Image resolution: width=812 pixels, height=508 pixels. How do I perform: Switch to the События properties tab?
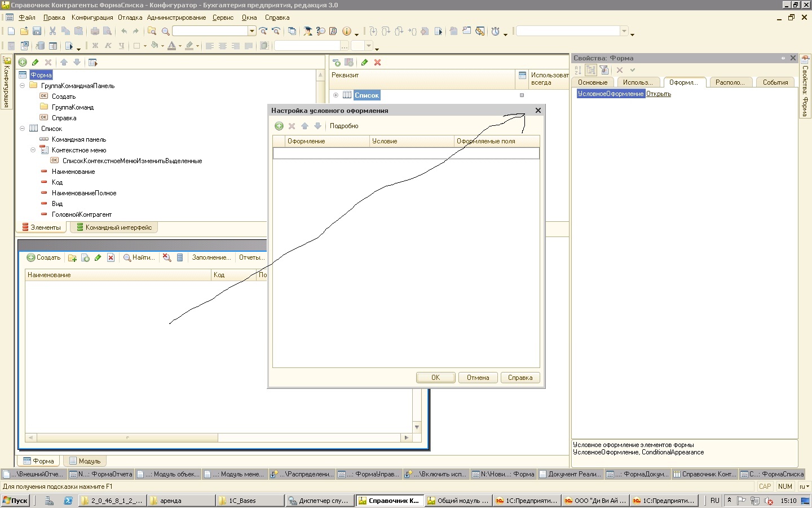pos(775,82)
